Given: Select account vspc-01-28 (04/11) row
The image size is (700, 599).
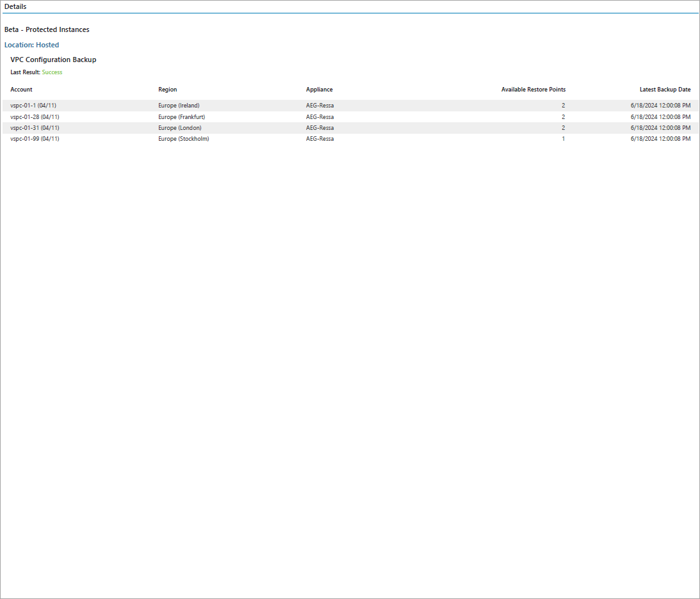Looking at the screenshot, I should 350,117.
